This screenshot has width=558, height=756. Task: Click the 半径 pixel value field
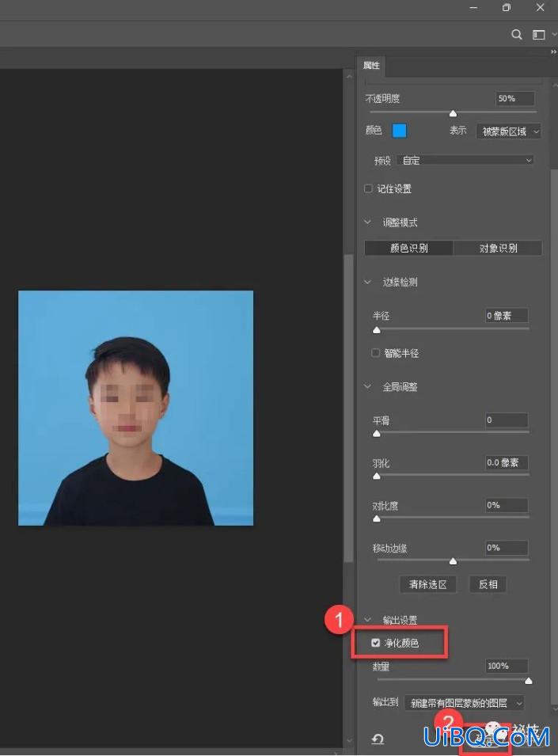point(507,316)
